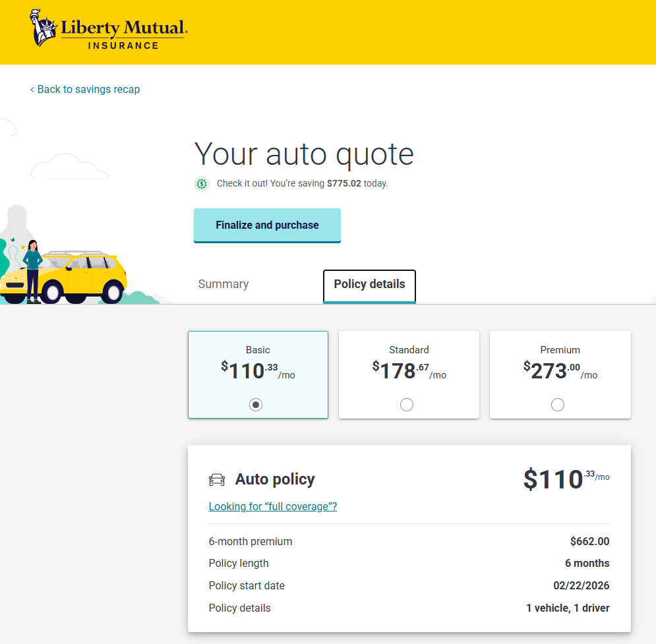Click the Your auto quote heading
This screenshot has height=644, width=656.
[304, 154]
